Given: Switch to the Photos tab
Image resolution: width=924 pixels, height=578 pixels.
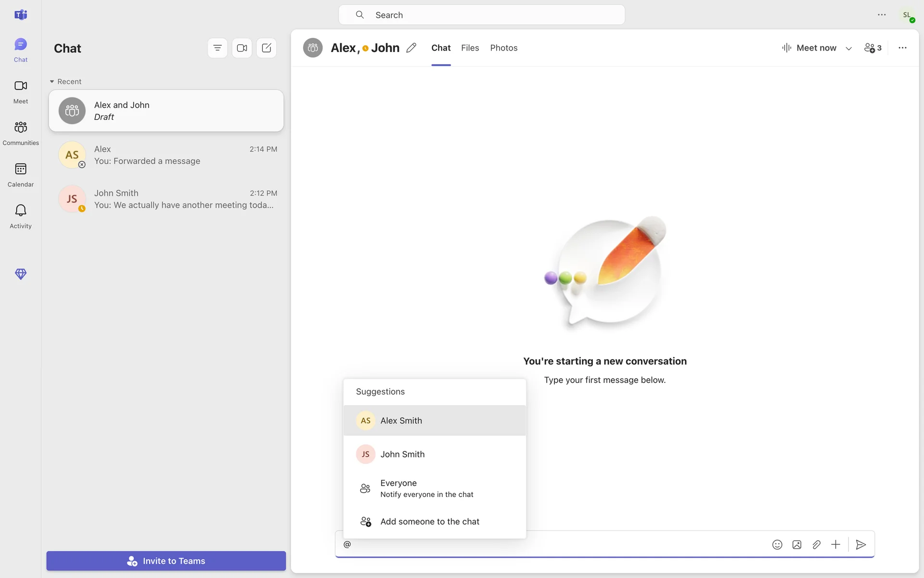Looking at the screenshot, I should pos(503,48).
